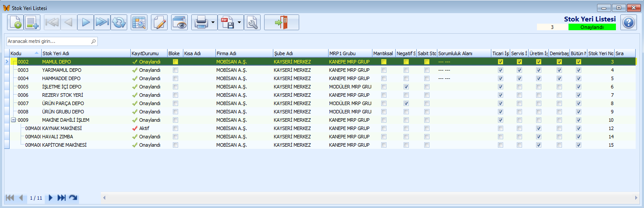
Task: Go to first record in toolbar
Action: 52,22
